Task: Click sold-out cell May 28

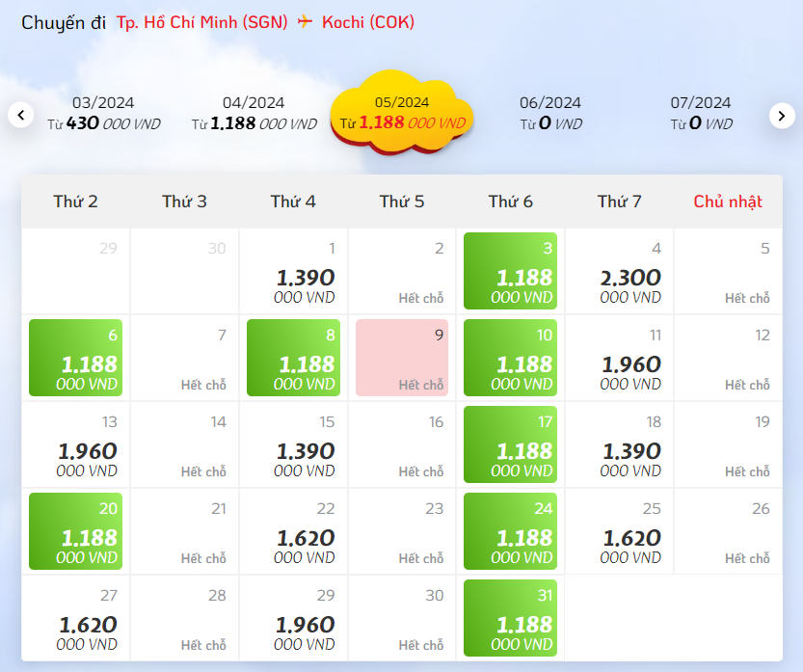Action: click(184, 618)
